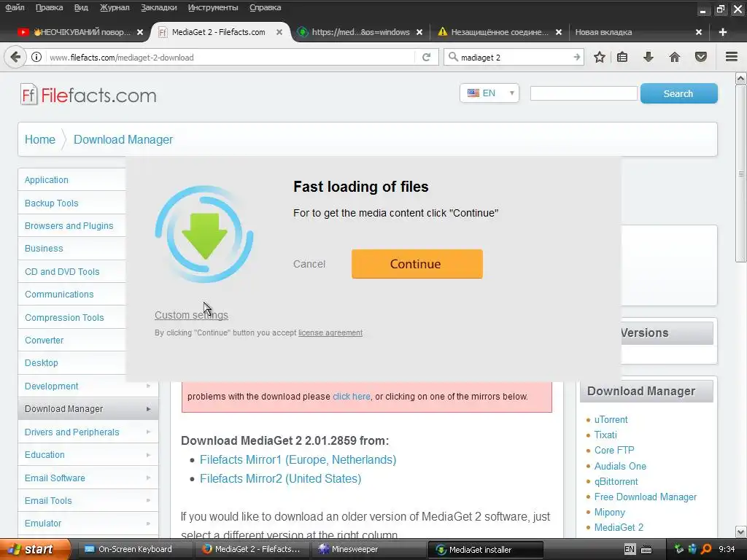Open the Журнал menu

click(115, 7)
